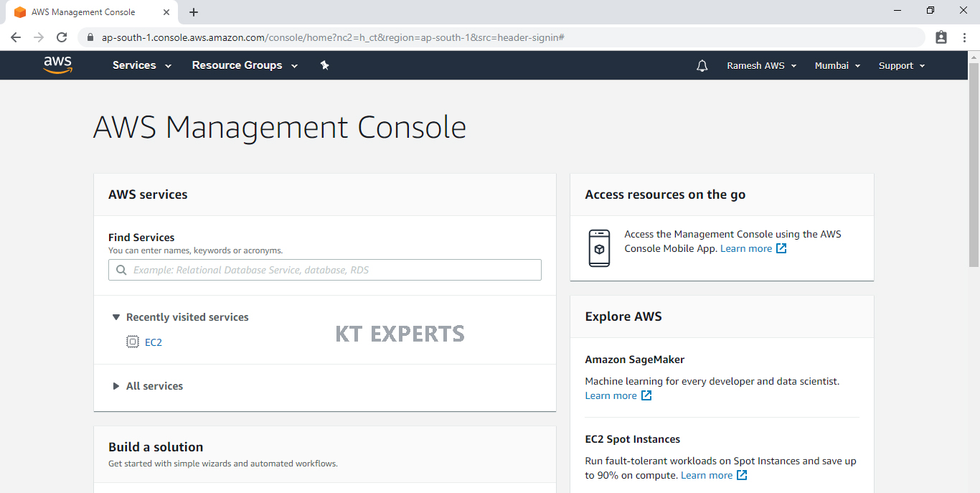
Task: Open the Resource Groups dropdown
Action: click(245, 65)
